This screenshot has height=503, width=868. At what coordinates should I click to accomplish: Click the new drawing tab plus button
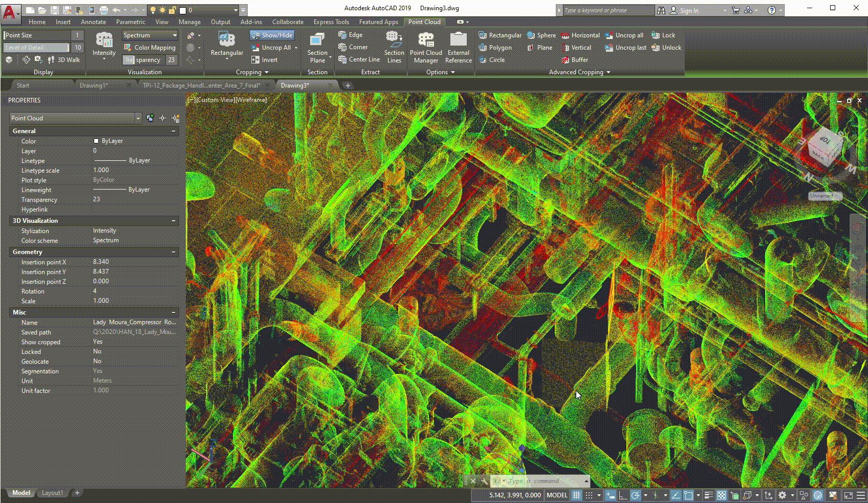[348, 86]
